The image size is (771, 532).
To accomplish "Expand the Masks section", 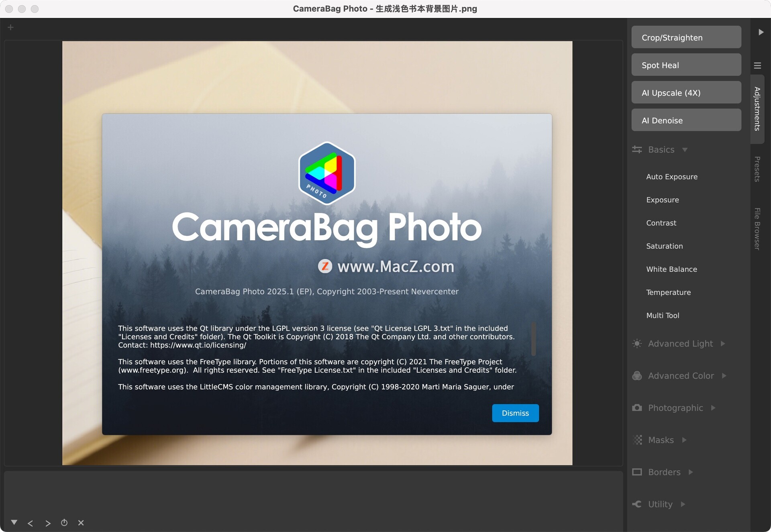I will pyautogui.click(x=684, y=440).
